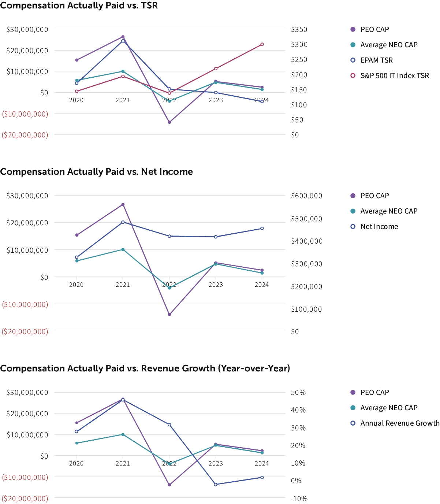Click the $600,000 right-axis label

coord(306,196)
